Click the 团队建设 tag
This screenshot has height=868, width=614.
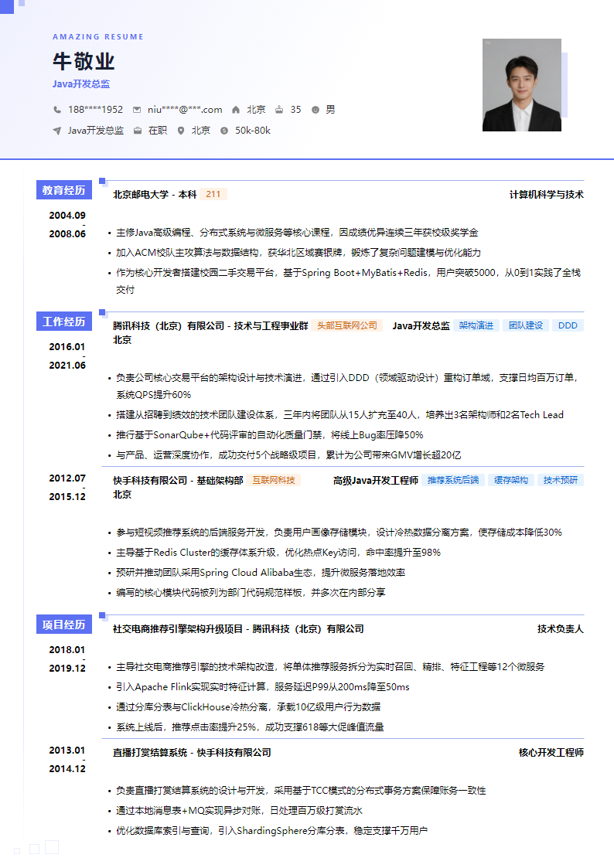526,325
